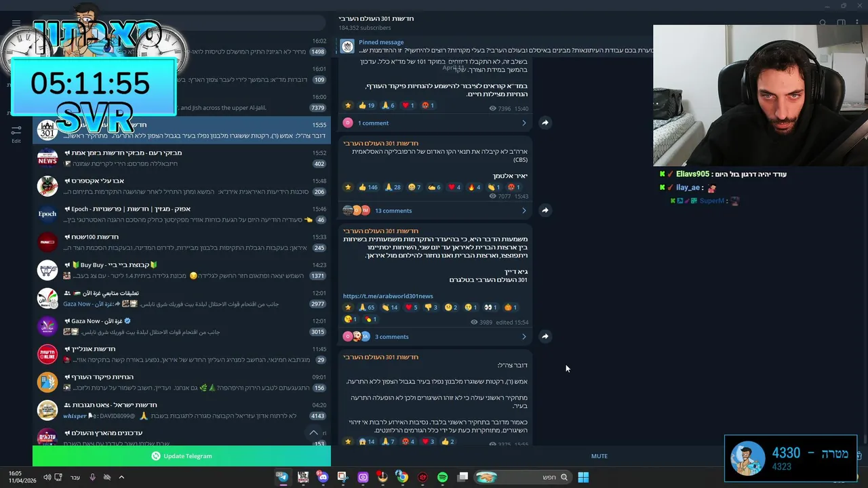Screen dimensions: 868x488
Task: Toggle the thumbs-down 3 reaction
Action: 431,307
